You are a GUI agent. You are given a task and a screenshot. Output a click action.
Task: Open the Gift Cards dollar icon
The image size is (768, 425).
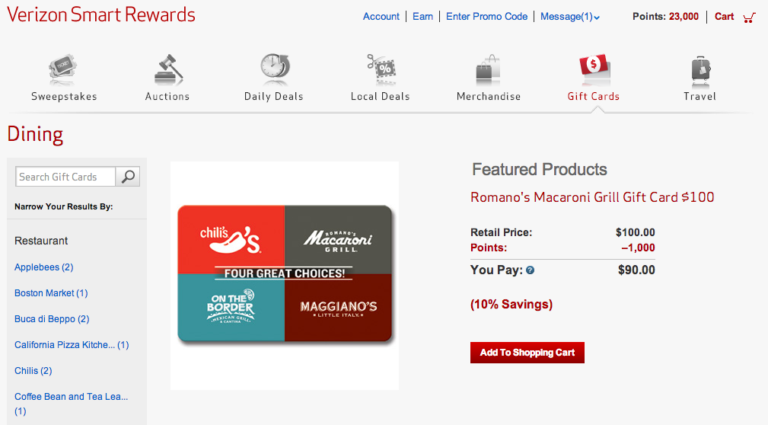click(594, 68)
